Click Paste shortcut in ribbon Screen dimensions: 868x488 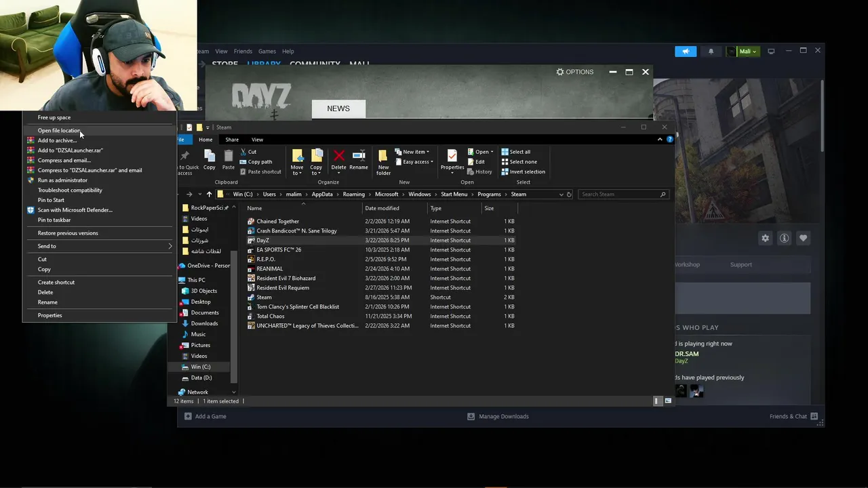(260, 171)
